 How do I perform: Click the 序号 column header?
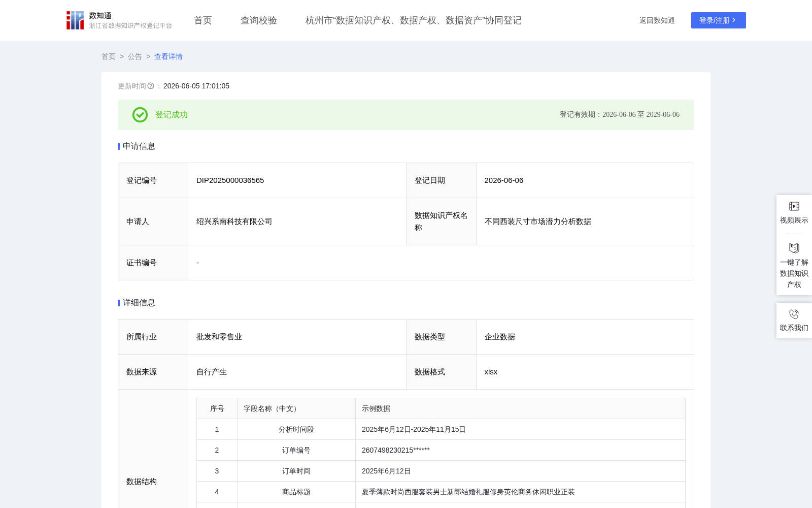217,408
